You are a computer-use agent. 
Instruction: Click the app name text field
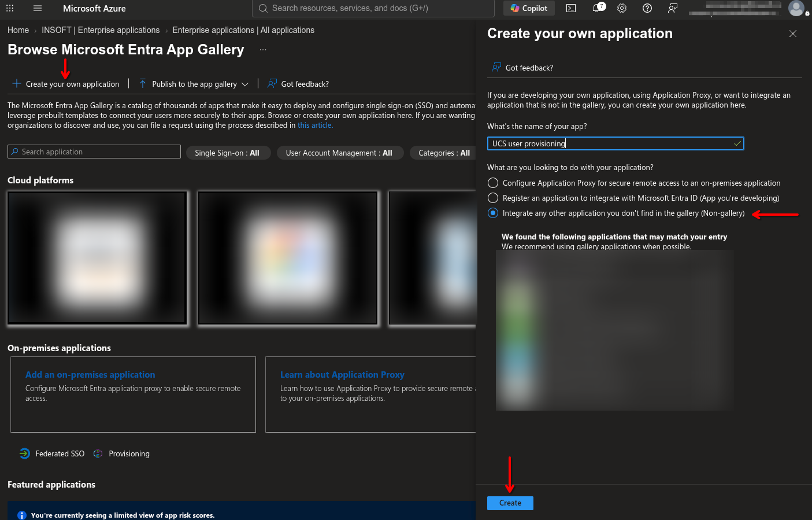coord(616,143)
